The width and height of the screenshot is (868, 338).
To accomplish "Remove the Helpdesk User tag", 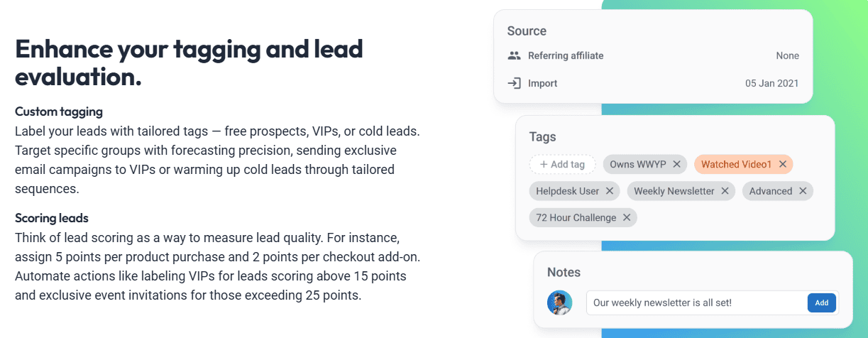I will pyautogui.click(x=610, y=191).
